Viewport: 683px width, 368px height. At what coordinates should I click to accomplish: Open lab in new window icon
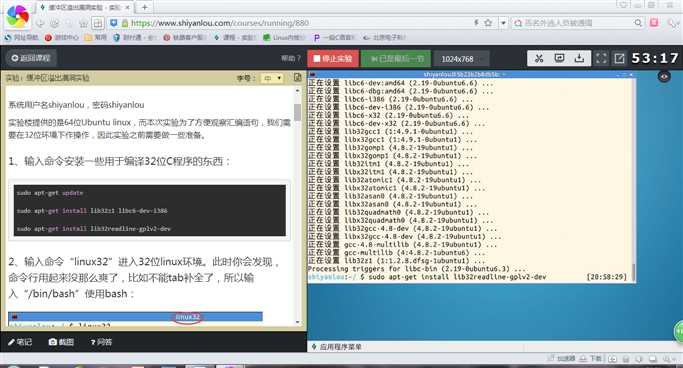619,58
